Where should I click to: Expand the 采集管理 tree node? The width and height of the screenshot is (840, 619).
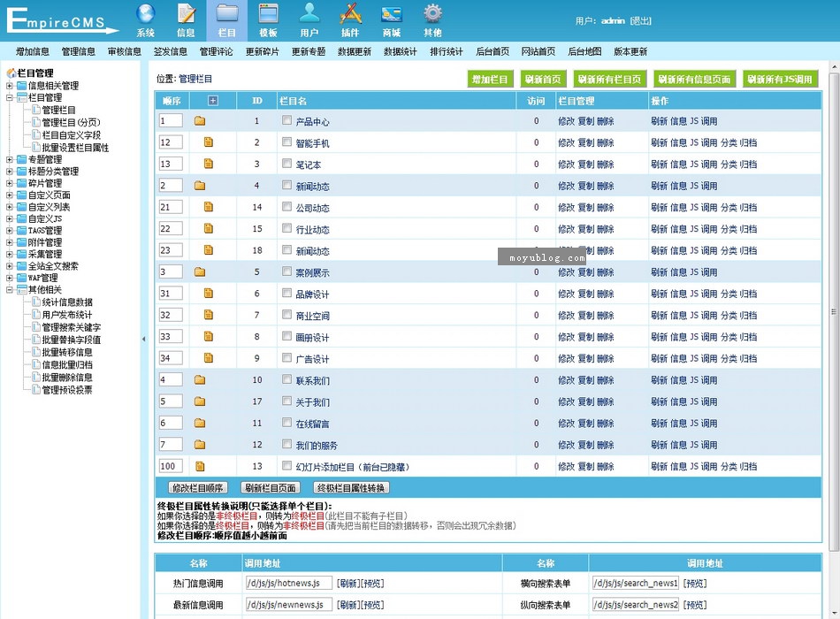click(9, 254)
